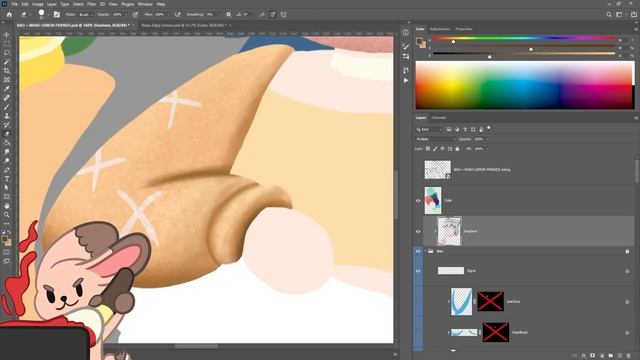Open the tool preset picker arrow
640x360 pixels.
(x=29, y=15)
